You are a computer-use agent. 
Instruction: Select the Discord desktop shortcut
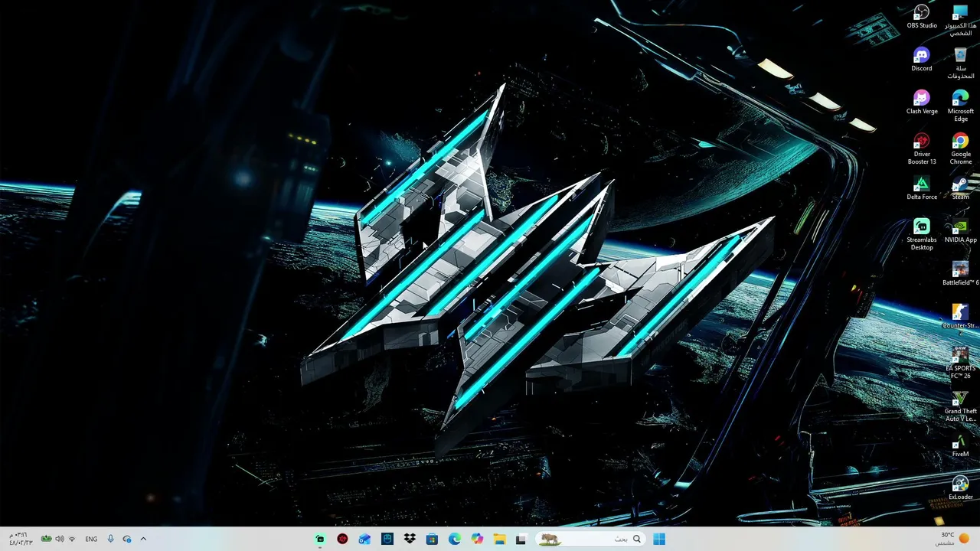click(x=922, y=60)
